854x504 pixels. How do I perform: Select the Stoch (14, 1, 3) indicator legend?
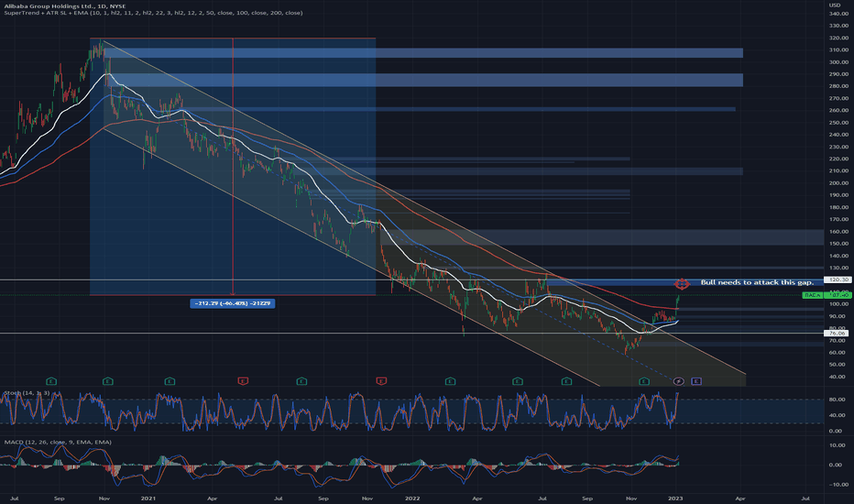(x=27, y=393)
